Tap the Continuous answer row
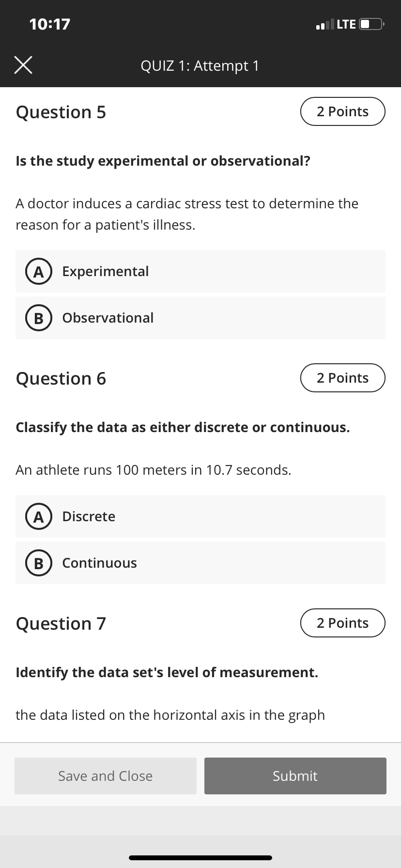401x868 pixels. pyautogui.click(x=200, y=563)
